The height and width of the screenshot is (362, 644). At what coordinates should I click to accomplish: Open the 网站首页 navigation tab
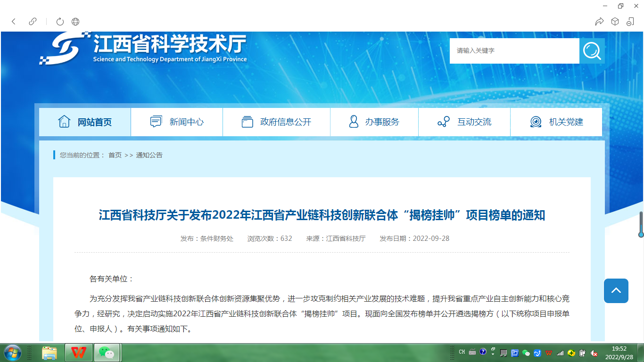(85, 122)
